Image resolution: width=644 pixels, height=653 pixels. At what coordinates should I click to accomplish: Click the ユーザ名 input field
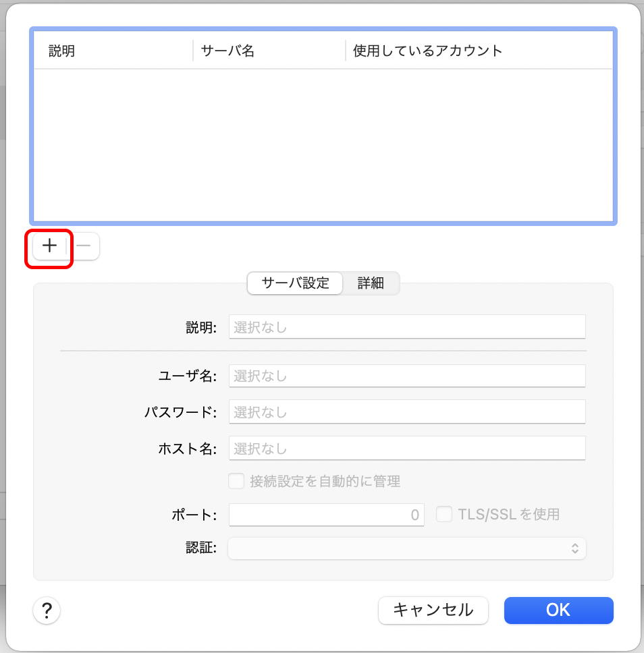(x=405, y=376)
